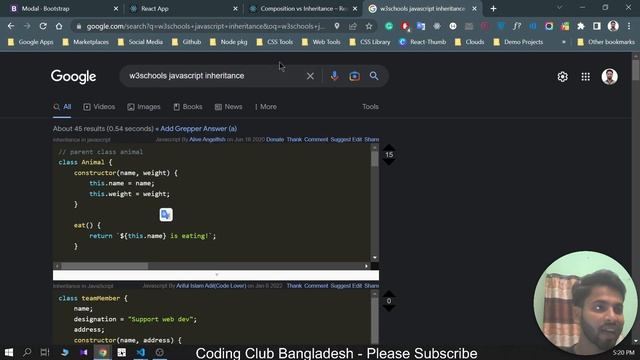Open Google quick settings gear
The image size is (640, 360).
[x=562, y=77]
